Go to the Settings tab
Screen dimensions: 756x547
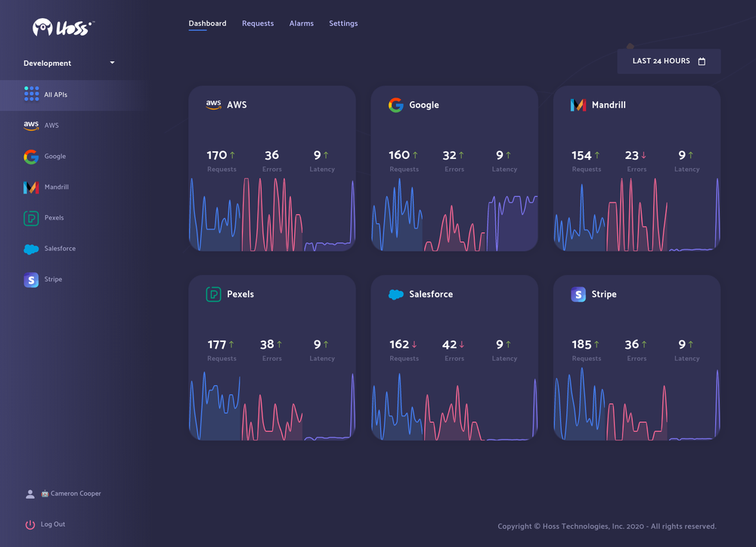(343, 23)
